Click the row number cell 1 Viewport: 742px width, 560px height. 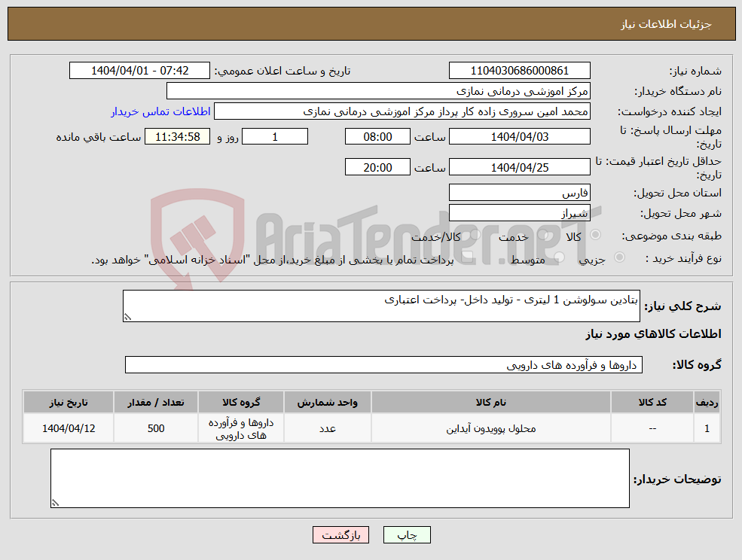[x=707, y=428]
